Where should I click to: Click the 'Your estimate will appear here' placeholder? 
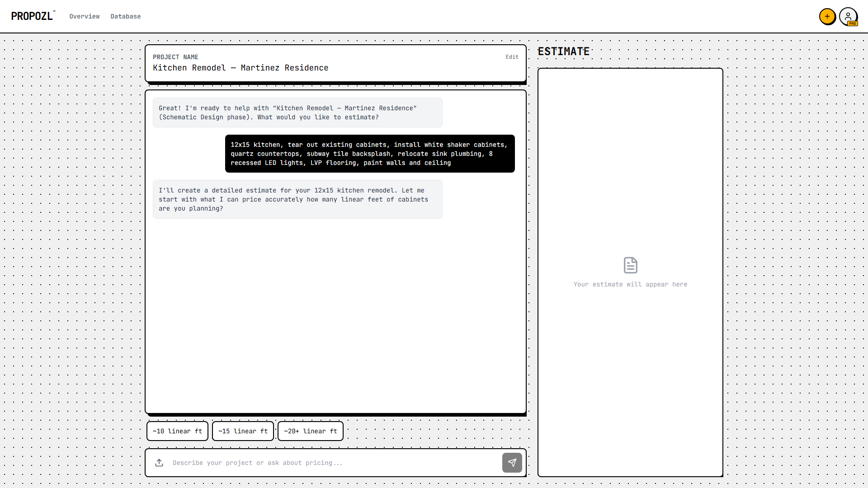630,284
